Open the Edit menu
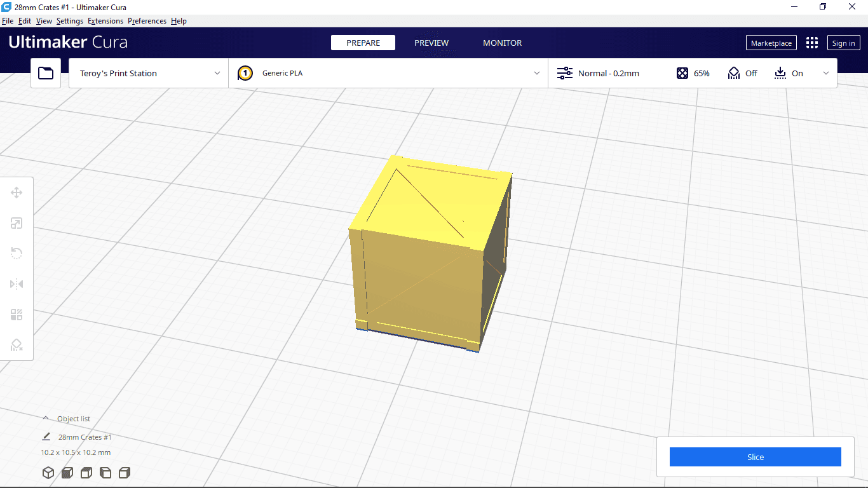This screenshot has height=488, width=868. tap(25, 21)
